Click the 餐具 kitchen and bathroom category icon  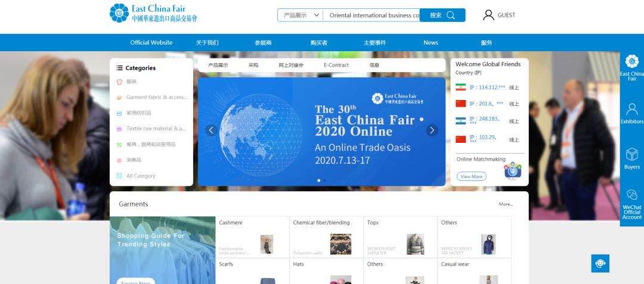[x=119, y=145]
